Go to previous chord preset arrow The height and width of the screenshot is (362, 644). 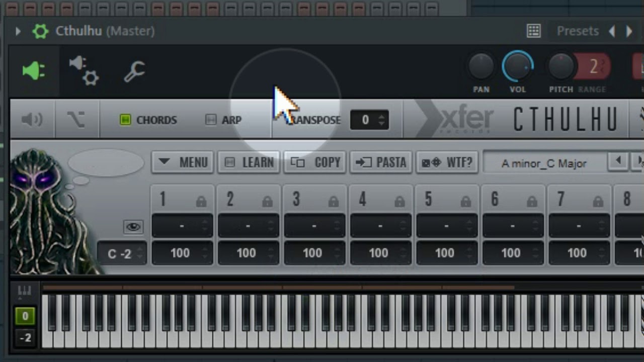pyautogui.click(x=618, y=161)
